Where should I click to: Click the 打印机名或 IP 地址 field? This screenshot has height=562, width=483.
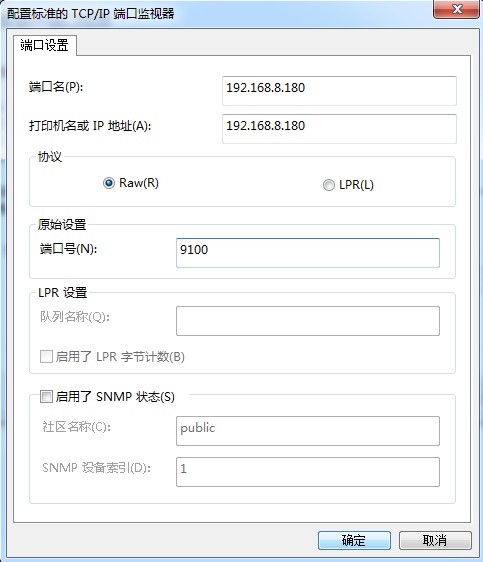tap(339, 129)
